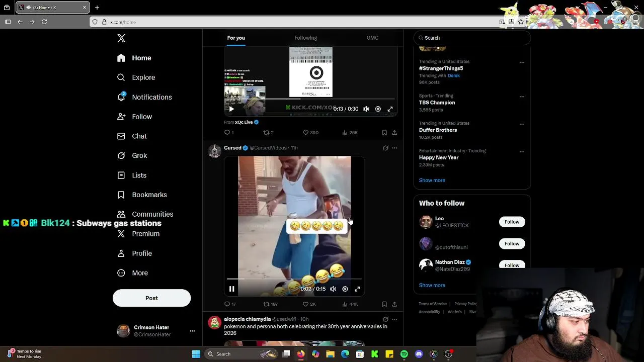Screen dimensions: 644x362
Task: Open Chat in the sidebar
Action: coord(132,136)
